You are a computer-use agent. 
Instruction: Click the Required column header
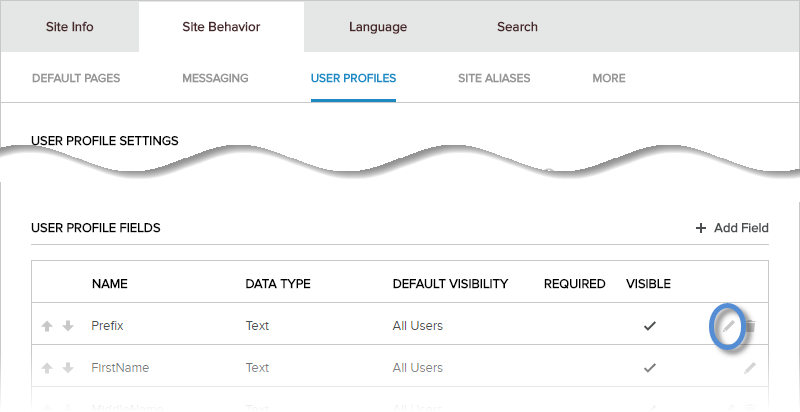point(574,284)
